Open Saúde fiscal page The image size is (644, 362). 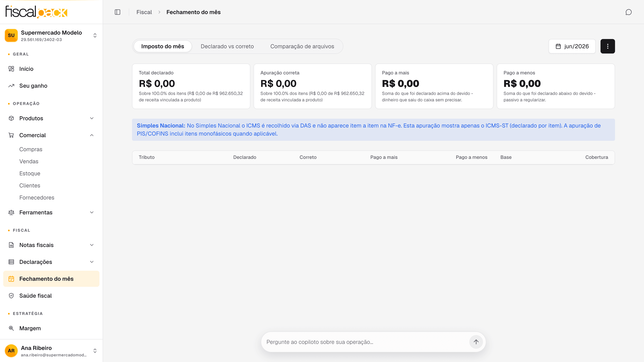(51, 296)
